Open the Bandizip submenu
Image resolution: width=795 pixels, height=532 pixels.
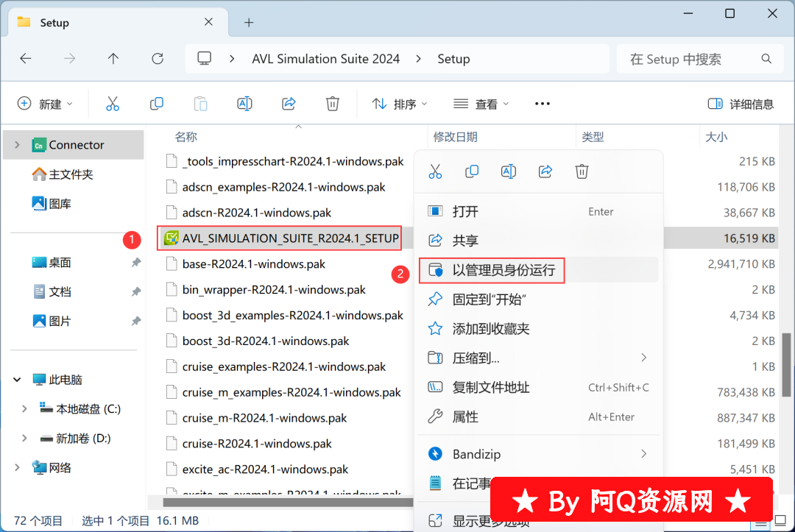pos(538,454)
